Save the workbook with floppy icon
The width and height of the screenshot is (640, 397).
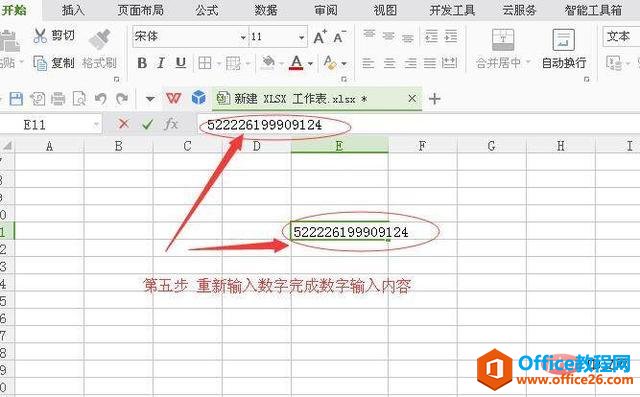16,99
